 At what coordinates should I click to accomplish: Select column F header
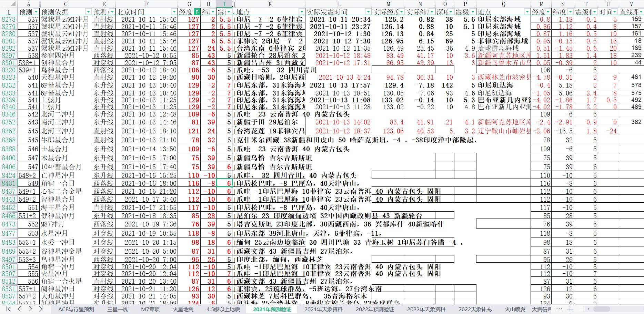147,4
